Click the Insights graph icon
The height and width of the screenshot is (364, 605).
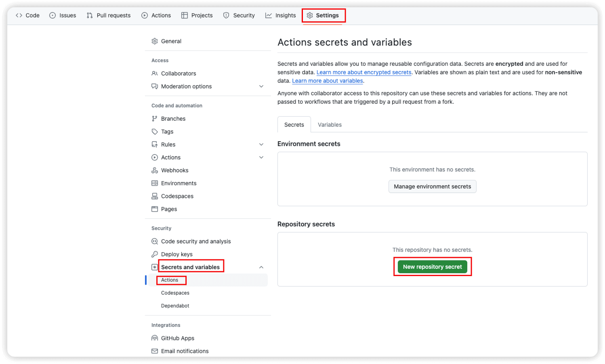[269, 15]
